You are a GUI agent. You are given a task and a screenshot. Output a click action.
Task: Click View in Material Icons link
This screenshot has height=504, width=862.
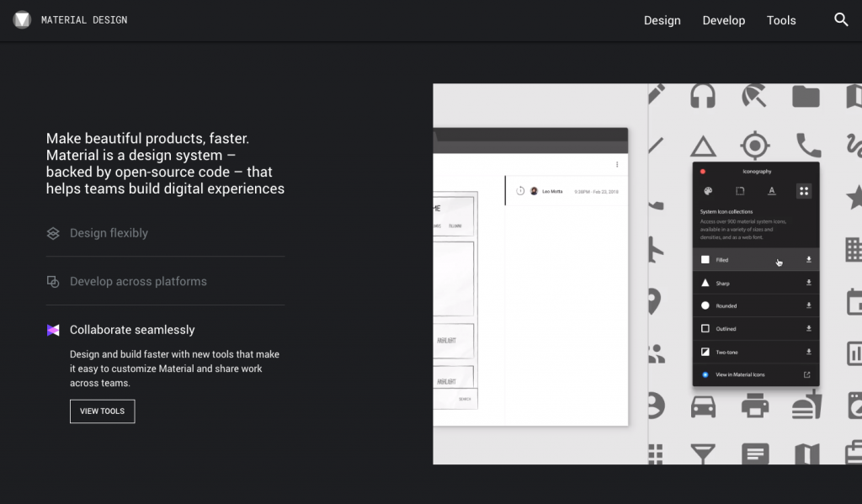740,374
